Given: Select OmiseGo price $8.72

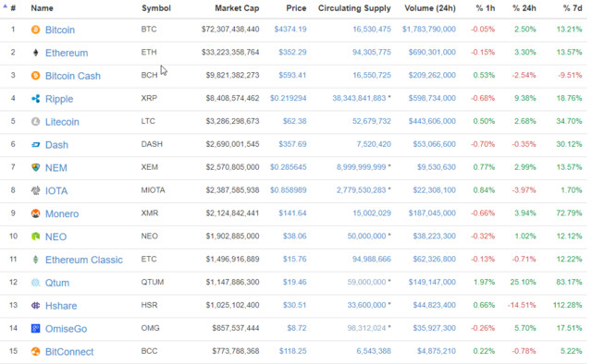Looking at the screenshot, I should coord(297,328).
